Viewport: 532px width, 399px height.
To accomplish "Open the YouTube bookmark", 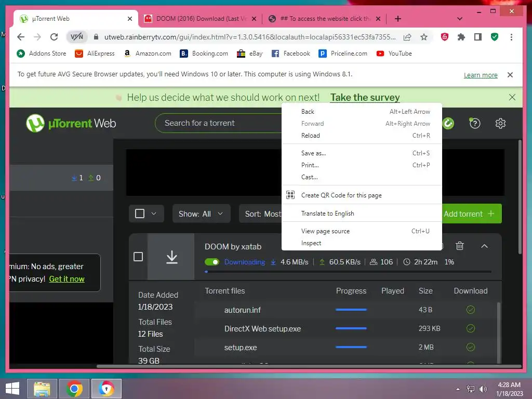I will 394,54.
